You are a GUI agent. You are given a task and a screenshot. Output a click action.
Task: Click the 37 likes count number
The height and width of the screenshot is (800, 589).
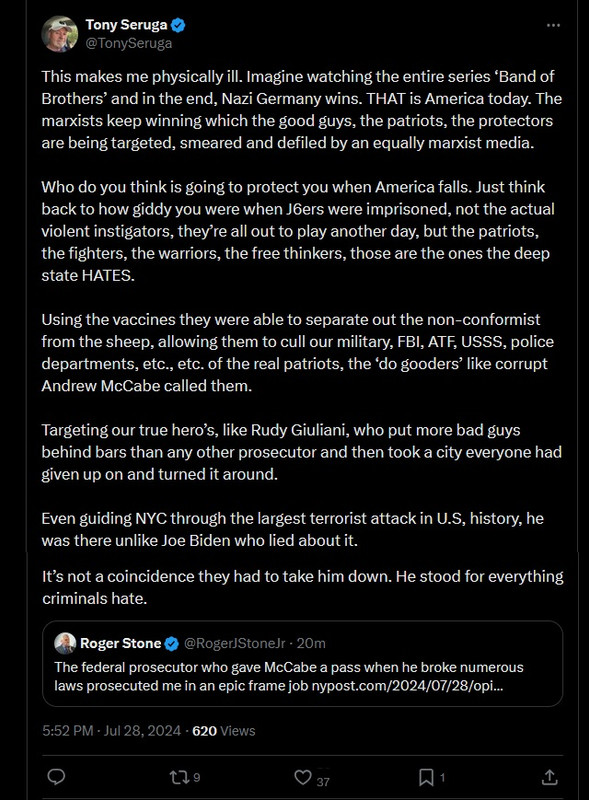pyautogui.click(x=323, y=781)
